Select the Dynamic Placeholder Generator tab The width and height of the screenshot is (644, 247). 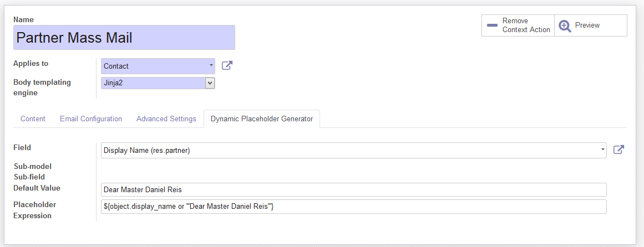click(x=262, y=119)
